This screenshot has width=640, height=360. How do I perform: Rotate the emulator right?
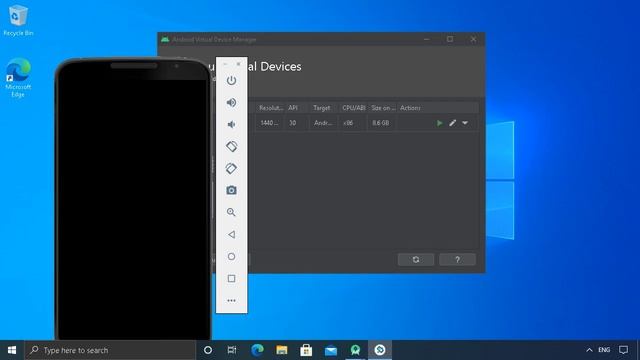point(231,168)
